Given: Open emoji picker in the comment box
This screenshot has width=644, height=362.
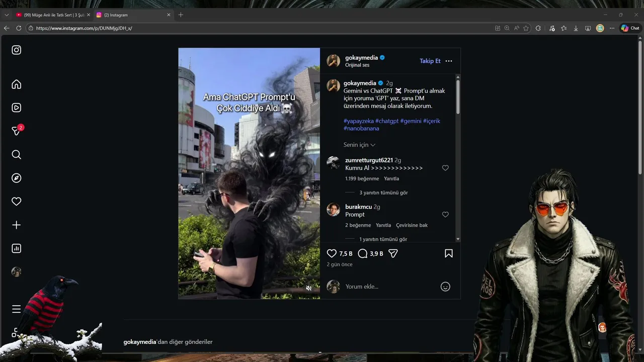Looking at the screenshot, I should pos(445,287).
